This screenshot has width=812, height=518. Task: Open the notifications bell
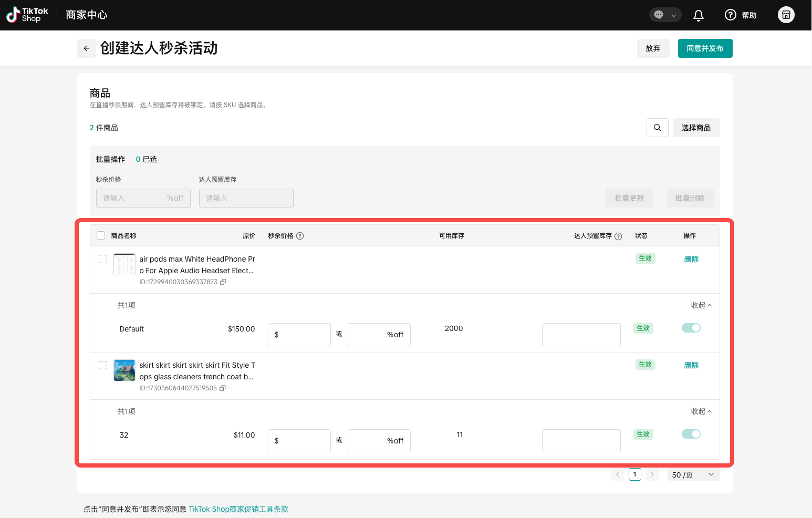[x=698, y=15]
